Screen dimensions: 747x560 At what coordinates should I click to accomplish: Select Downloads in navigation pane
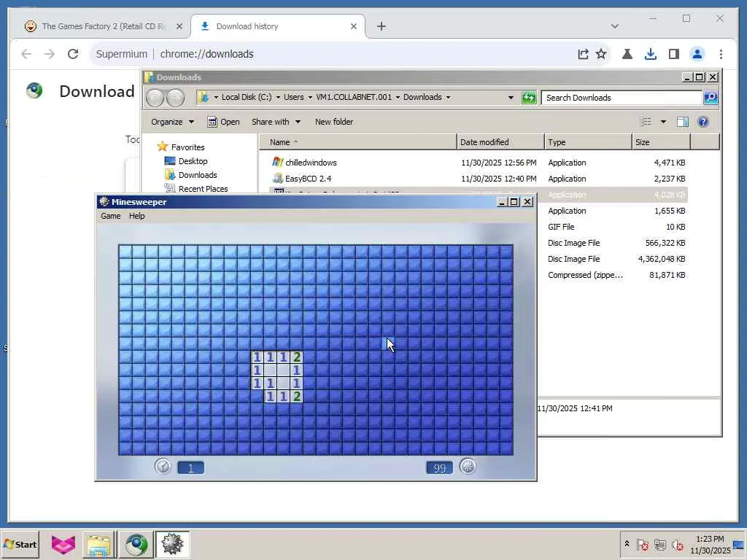[x=197, y=175]
